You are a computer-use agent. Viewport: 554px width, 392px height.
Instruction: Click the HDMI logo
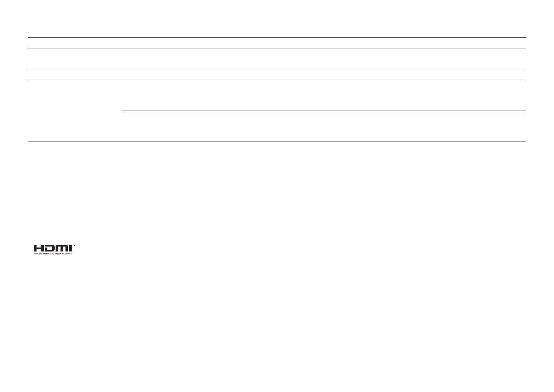pyautogui.click(x=54, y=250)
